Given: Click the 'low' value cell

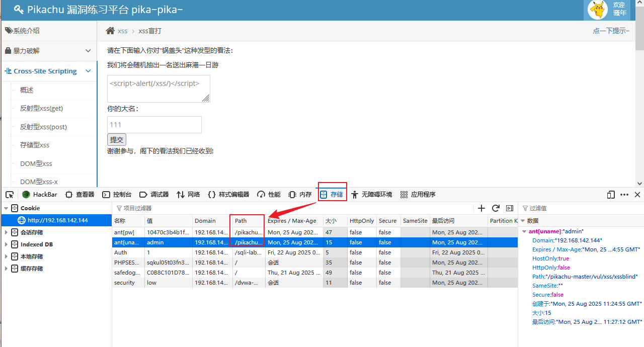Looking at the screenshot, I should pos(169,283).
